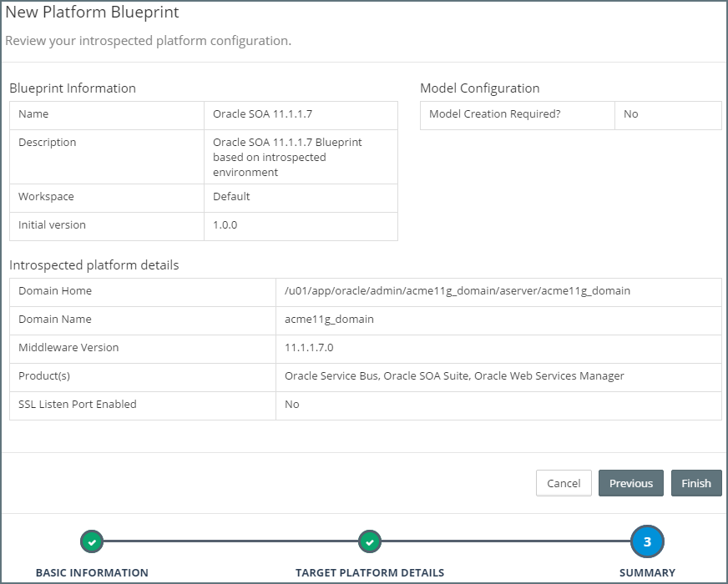Click the Model Creation Required value
728x584 pixels.
click(x=630, y=114)
